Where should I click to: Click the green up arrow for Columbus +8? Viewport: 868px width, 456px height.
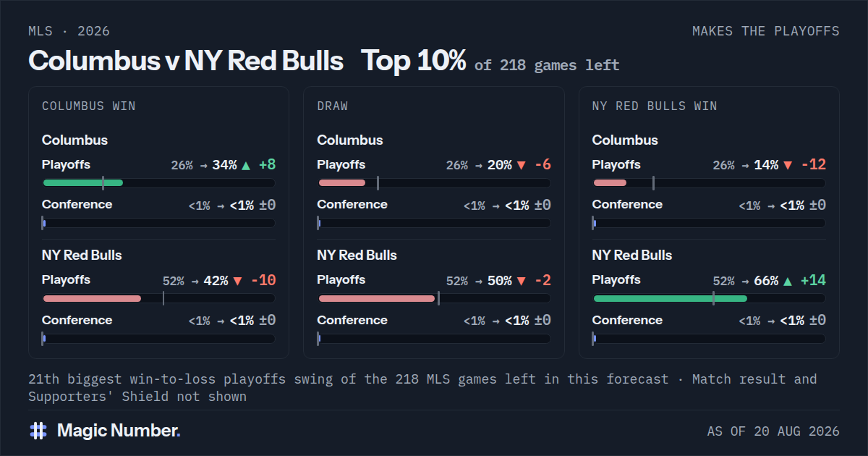click(246, 165)
